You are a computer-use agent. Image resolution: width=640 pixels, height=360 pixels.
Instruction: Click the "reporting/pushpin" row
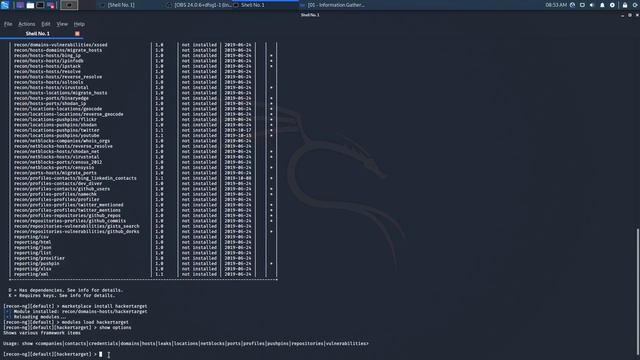pos(143,264)
